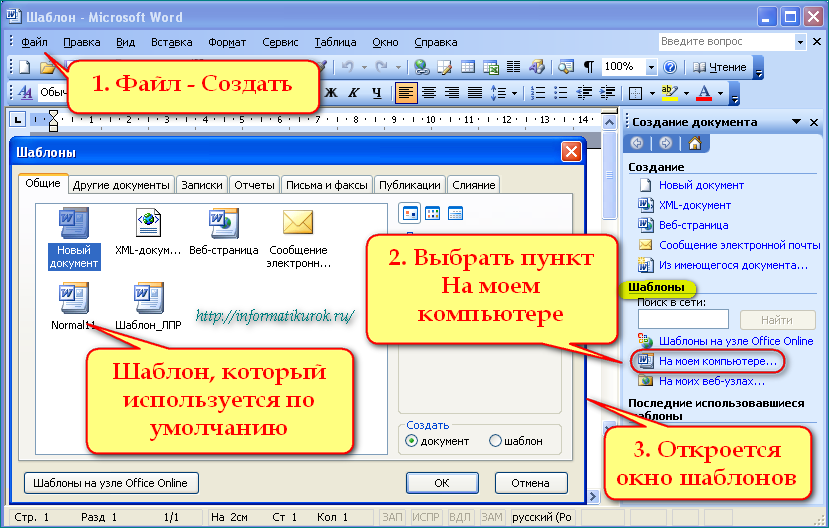The image size is (829, 528).
Task: Click the New blank document toolbar icon
Action: coord(24,67)
